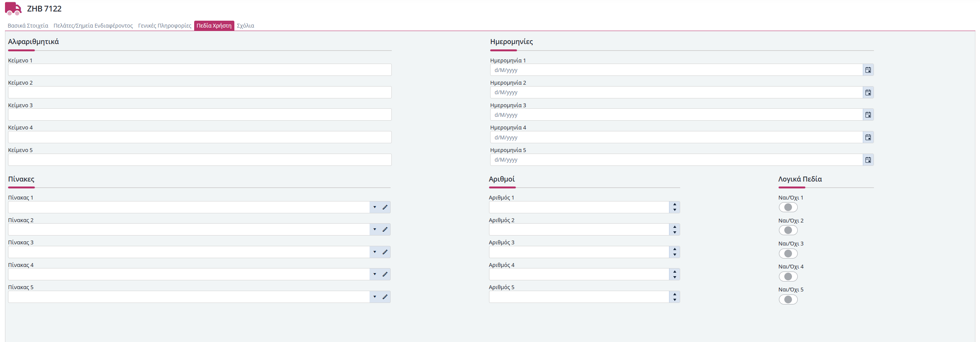Click the pencil edit icon for Πίνακας 3
Screen dimensions: 980x342
point(385,252)
